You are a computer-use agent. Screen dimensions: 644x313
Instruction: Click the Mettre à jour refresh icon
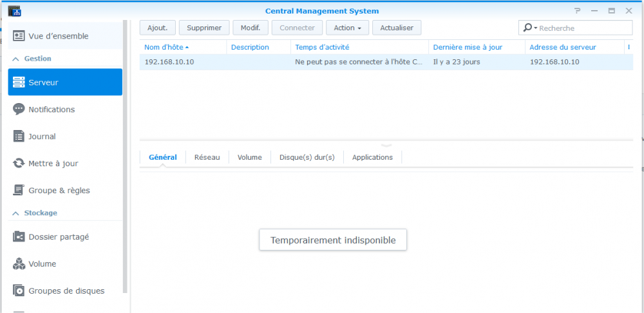pyautogui.click(x=19, y=164)
